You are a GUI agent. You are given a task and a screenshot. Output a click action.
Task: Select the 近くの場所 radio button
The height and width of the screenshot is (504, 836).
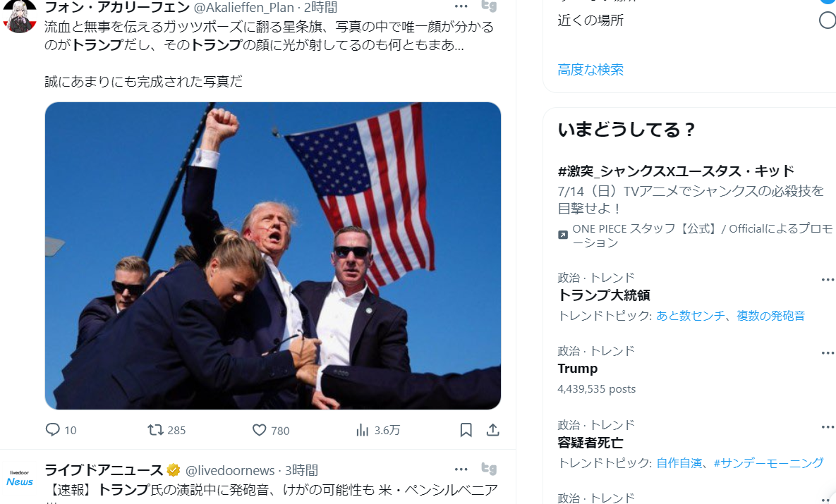pos(828,20)
